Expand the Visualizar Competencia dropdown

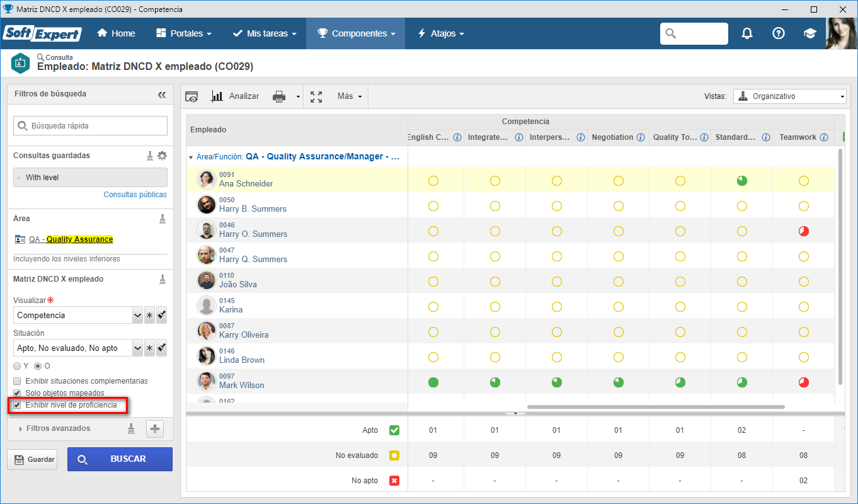coord(137,315)
